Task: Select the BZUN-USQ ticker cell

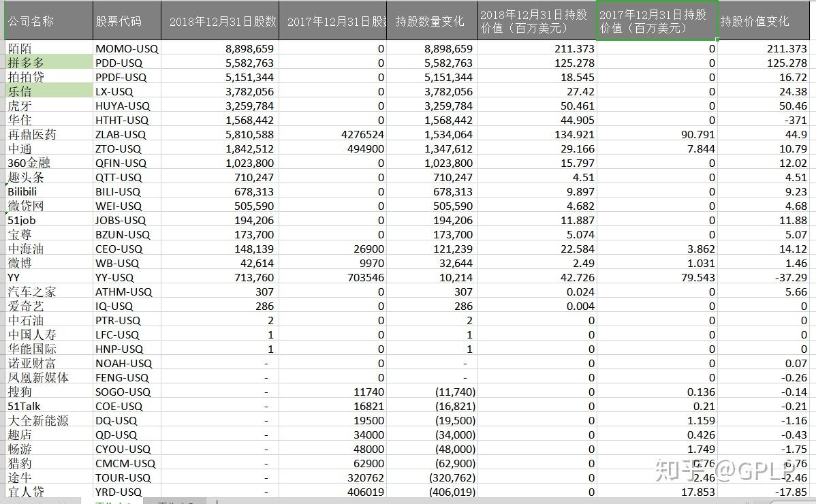Action: (127, 234)
